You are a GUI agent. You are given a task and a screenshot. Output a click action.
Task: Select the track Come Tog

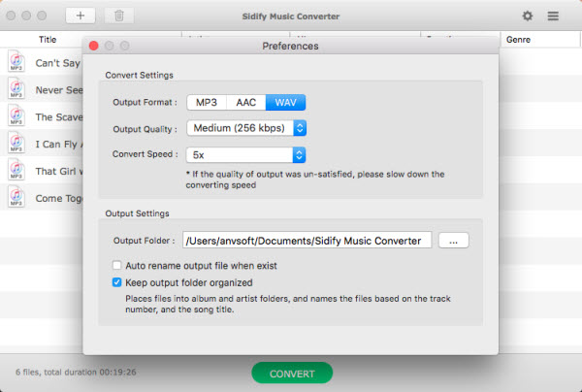pos(59,199)
